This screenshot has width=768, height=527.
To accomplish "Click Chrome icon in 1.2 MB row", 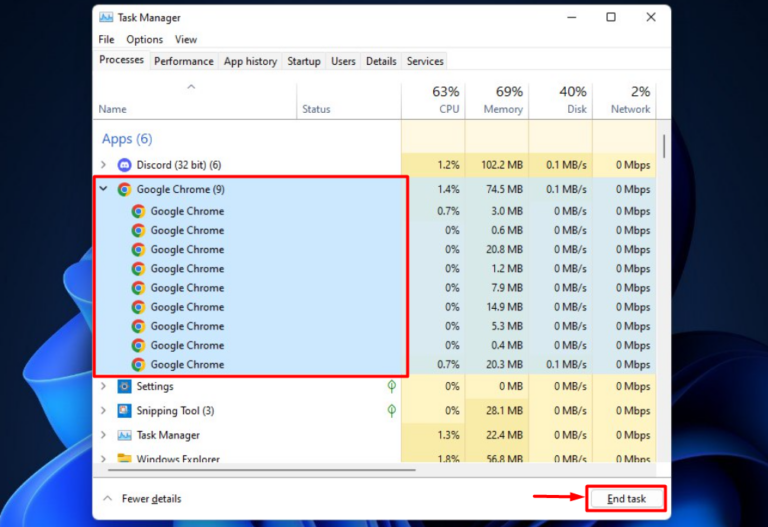I will point(139,269).
